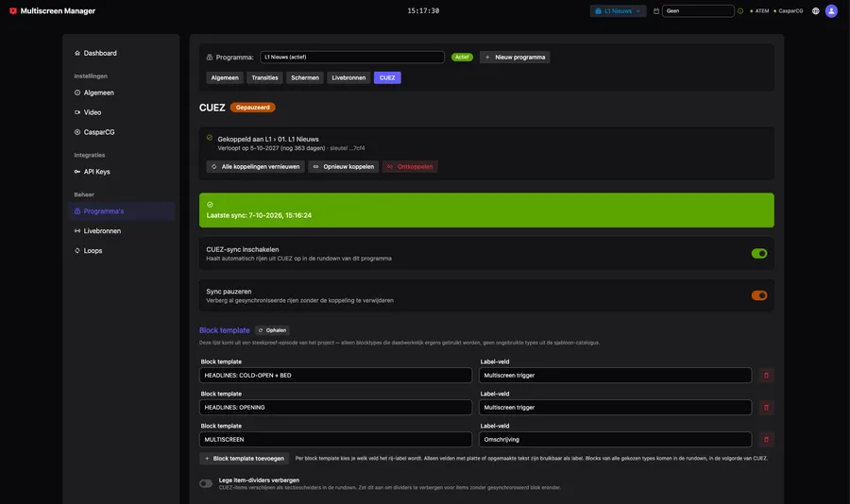The height and width of the screenshot is (504, 850).
Task: Open the Programma selector L1 Nieuws (actief)
Action: (352, 57)
